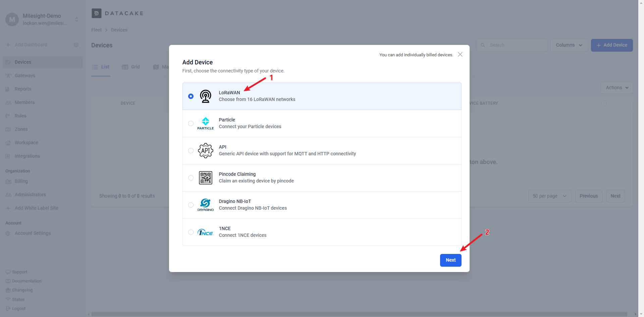644x317 pixels.
Task: Open the Status link
Action: (15, 299)
